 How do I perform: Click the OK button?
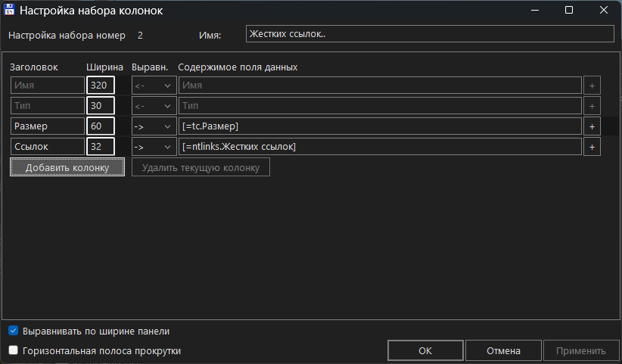click(x=425, y=350)
